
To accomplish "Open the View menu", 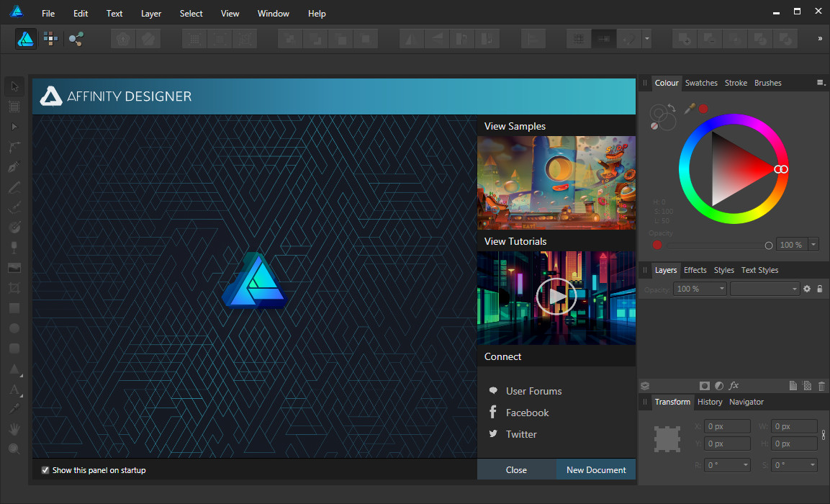I will [x=230, y=13].
